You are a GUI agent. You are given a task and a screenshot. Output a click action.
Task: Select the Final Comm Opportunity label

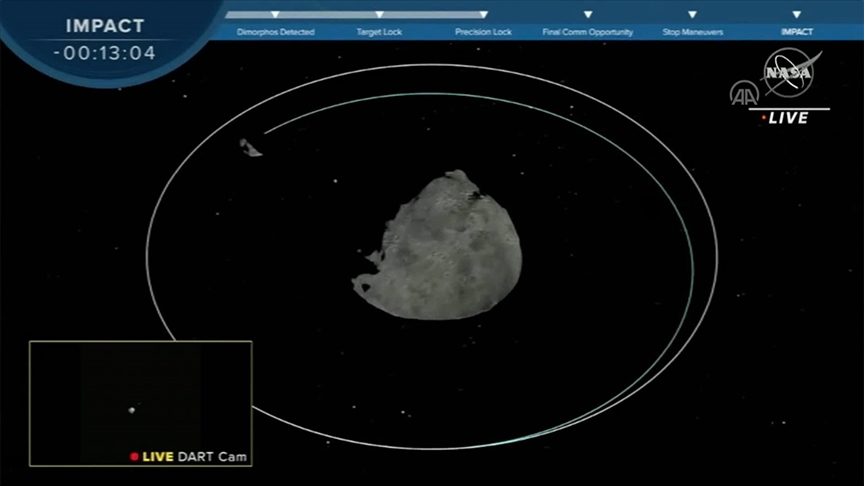tap(588, 32)
